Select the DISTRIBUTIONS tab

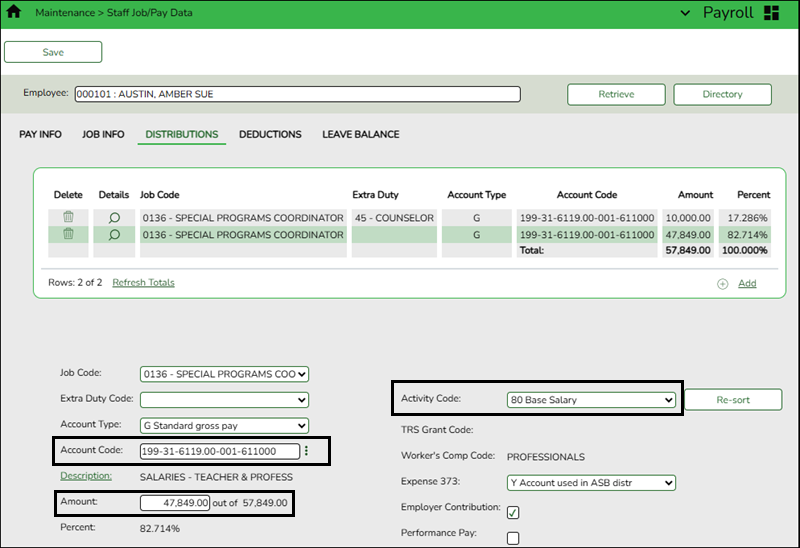[182, 134]
